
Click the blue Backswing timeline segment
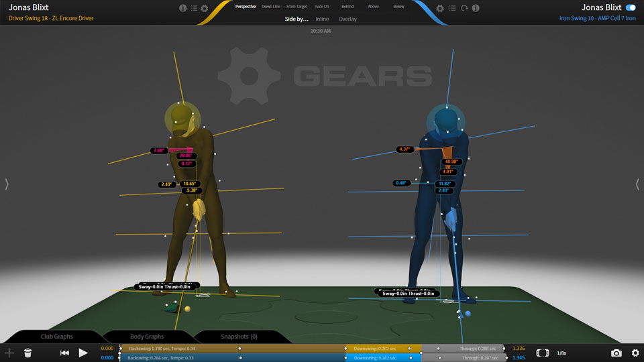233,358
